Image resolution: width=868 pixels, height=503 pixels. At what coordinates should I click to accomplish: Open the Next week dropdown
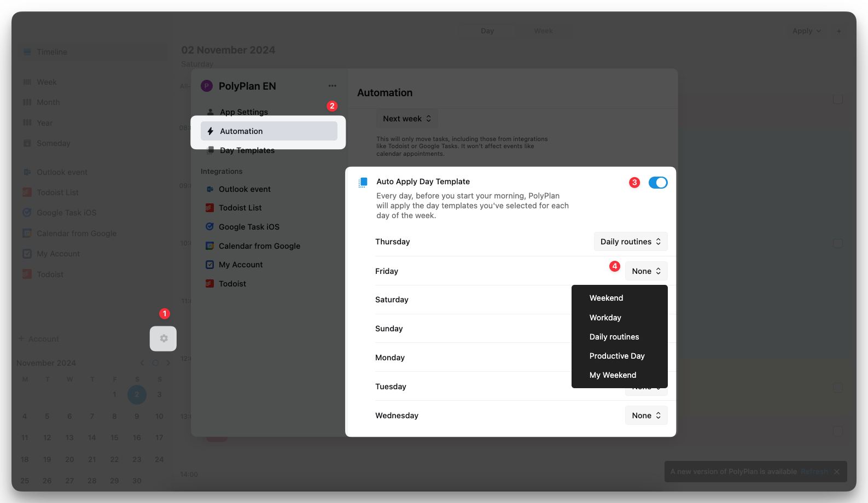[x=407, y=119]
